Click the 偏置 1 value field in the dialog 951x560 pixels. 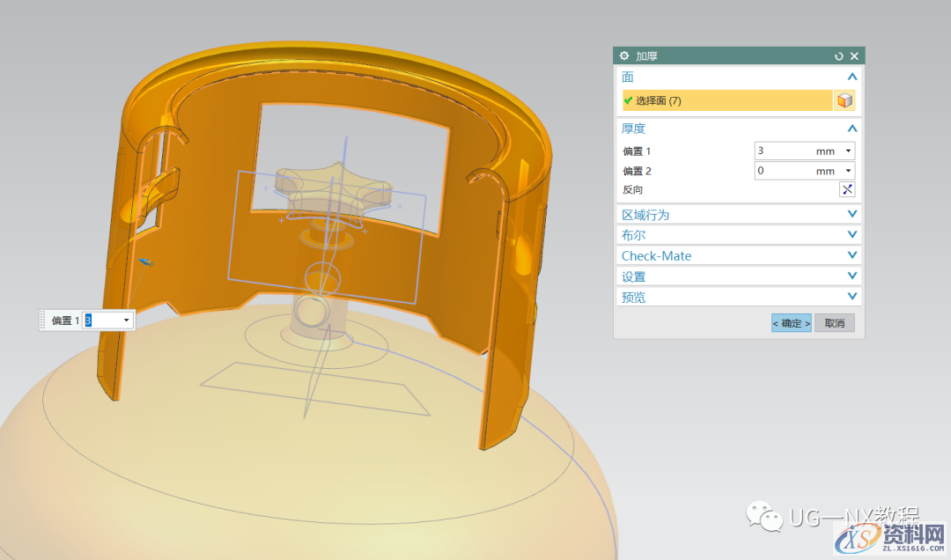(x=784, y=151)
